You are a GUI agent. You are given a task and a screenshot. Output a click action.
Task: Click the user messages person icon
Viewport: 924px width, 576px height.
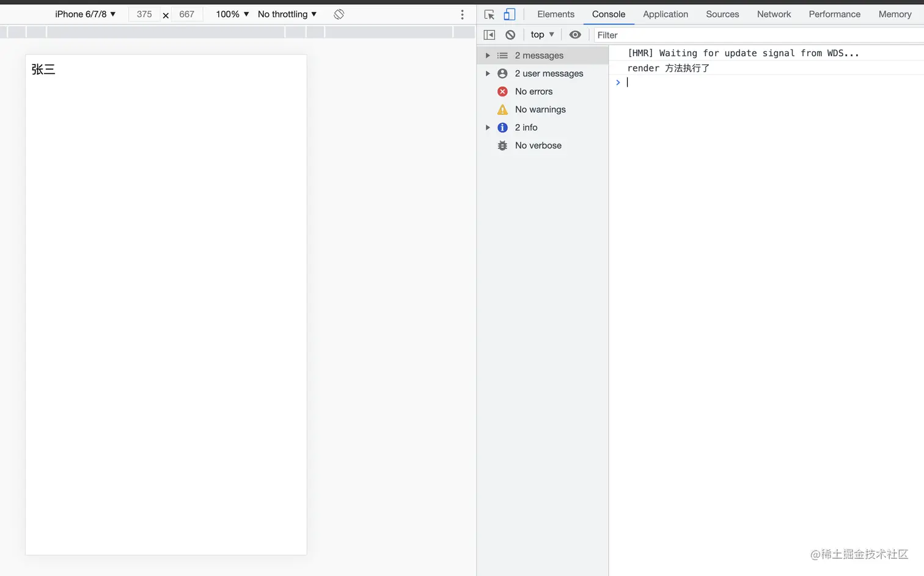point(502,73)
